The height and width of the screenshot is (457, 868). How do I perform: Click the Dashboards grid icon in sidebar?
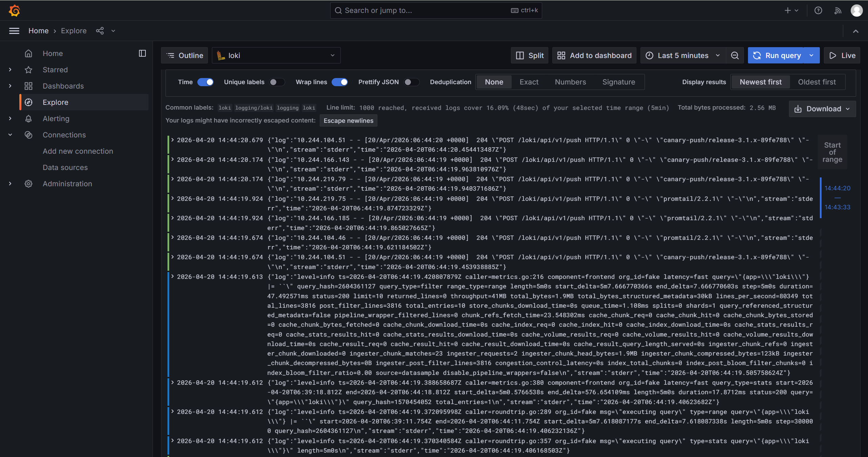pyautogui.click(x=28, y=86)
